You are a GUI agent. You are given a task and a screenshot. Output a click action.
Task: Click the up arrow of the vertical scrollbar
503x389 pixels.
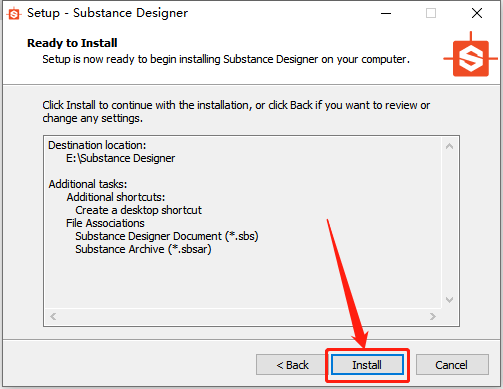[x=449, y=146]
